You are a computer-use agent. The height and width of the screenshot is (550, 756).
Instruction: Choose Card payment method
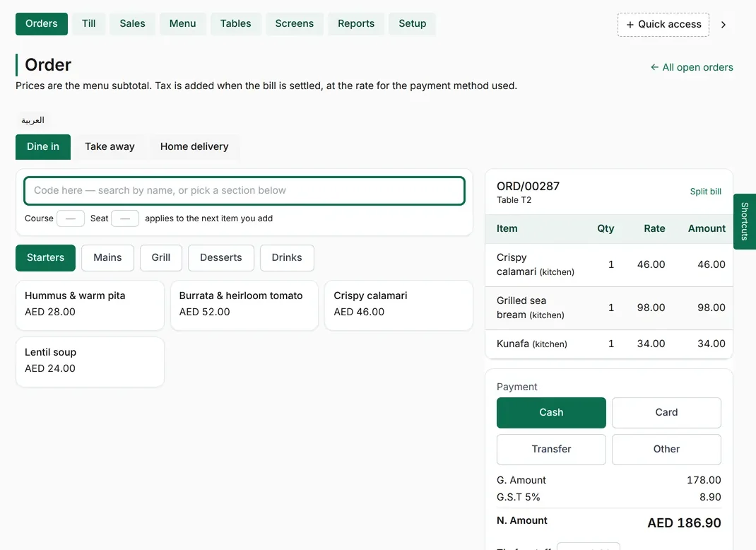[666, 413]
